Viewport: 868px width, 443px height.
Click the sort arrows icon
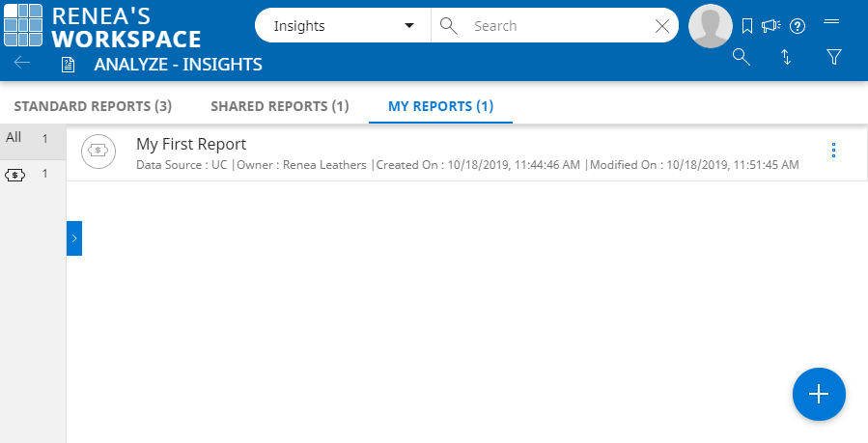(786, 57)
